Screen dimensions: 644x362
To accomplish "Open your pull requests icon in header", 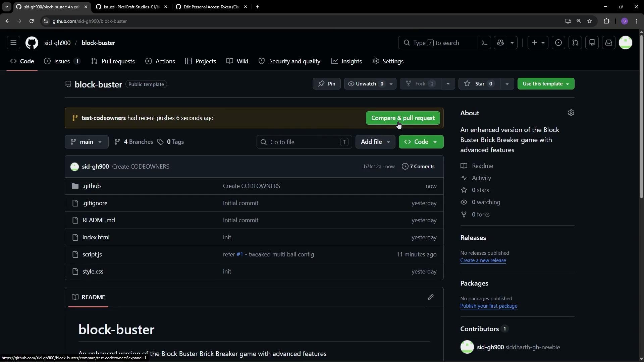I will coord(575,43).
